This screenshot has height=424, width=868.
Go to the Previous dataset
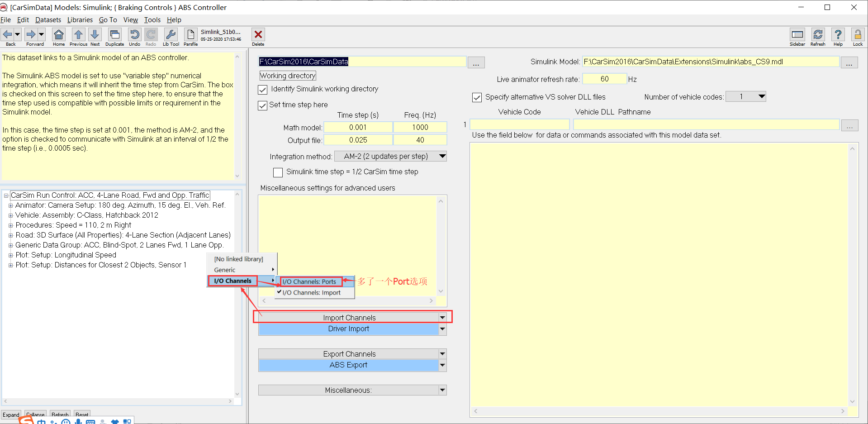click(78, 34)
